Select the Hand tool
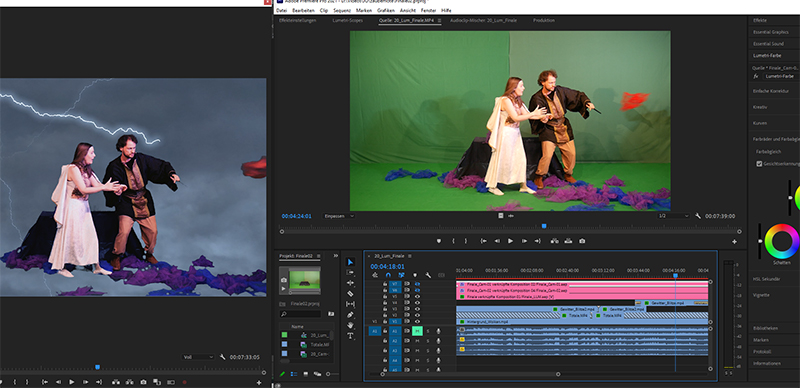The width and height of the screenshot is (800, 388). (351, 325)
